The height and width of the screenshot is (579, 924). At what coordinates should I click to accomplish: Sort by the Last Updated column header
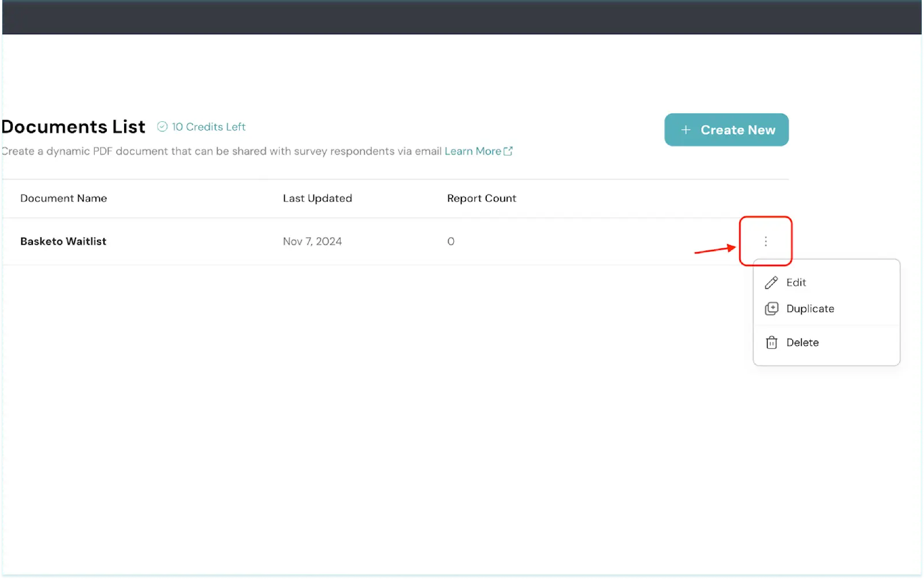point(317,199)
